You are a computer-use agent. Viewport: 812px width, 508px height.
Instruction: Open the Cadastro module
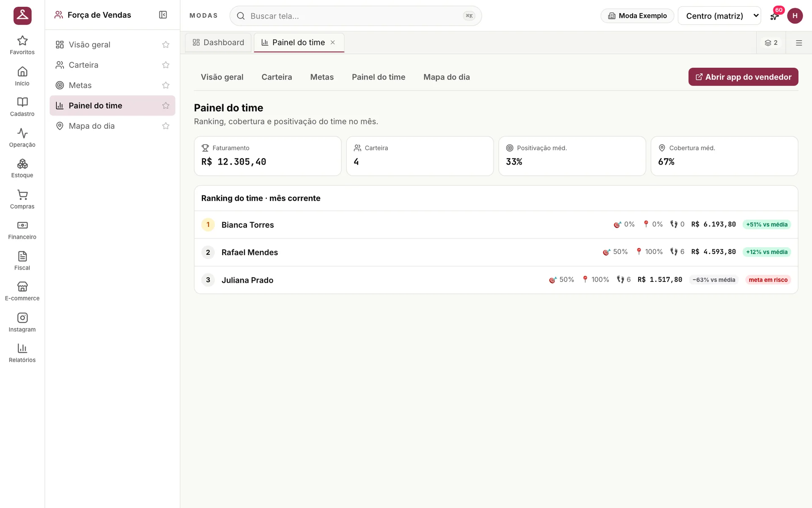22,107
